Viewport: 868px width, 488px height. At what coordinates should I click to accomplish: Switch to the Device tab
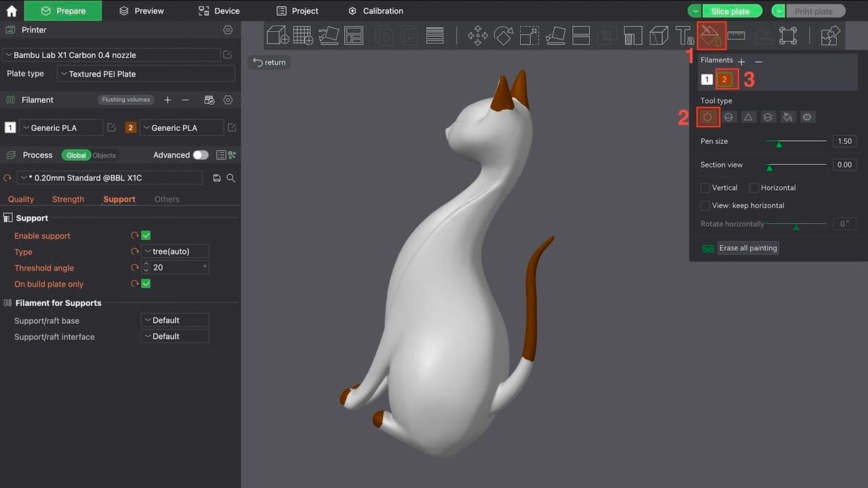tap(219, 11)
